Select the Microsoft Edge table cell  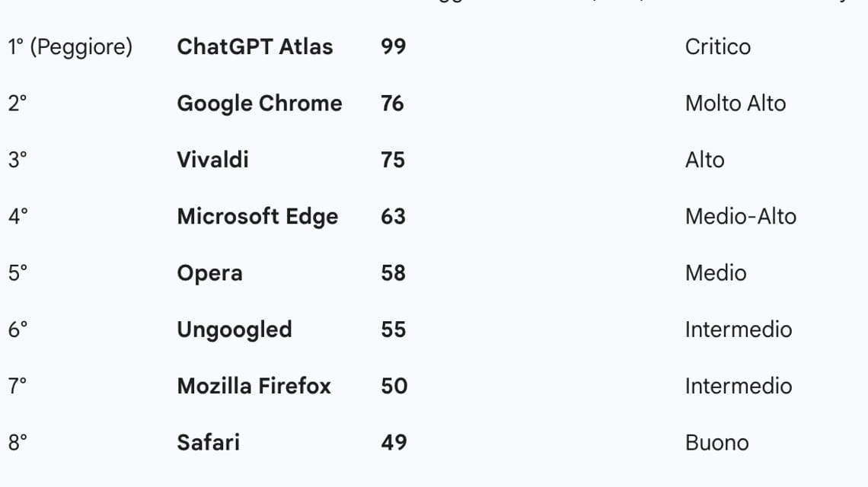tap(257, 217)
